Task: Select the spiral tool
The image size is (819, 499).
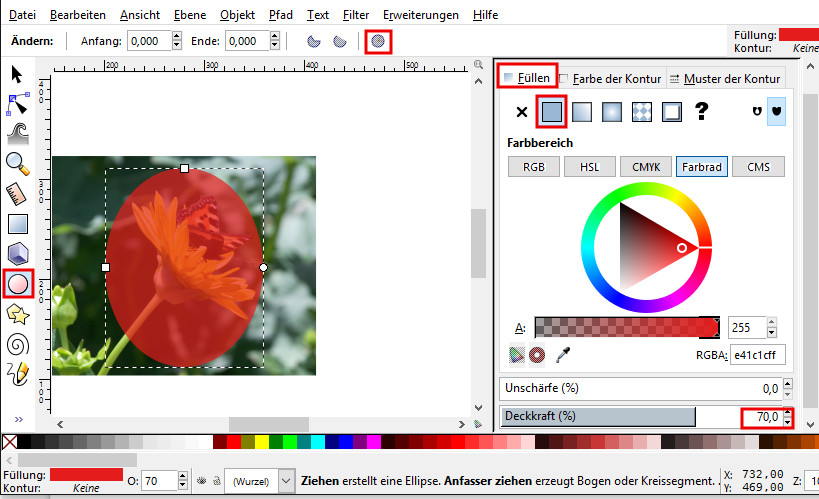Action: tap(18, 345)
